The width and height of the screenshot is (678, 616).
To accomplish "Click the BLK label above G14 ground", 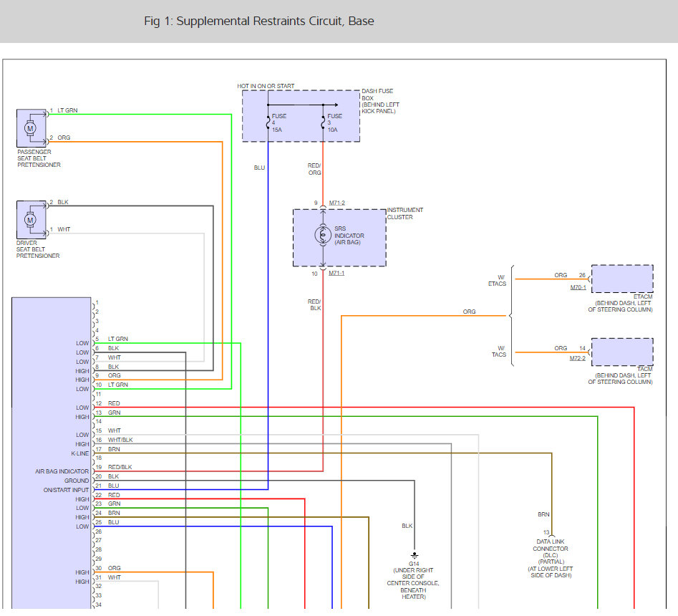I will [407, 526].
